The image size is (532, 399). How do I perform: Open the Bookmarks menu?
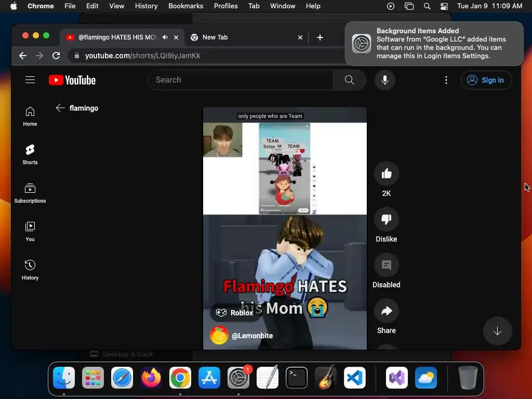click(x=185, y=6)
